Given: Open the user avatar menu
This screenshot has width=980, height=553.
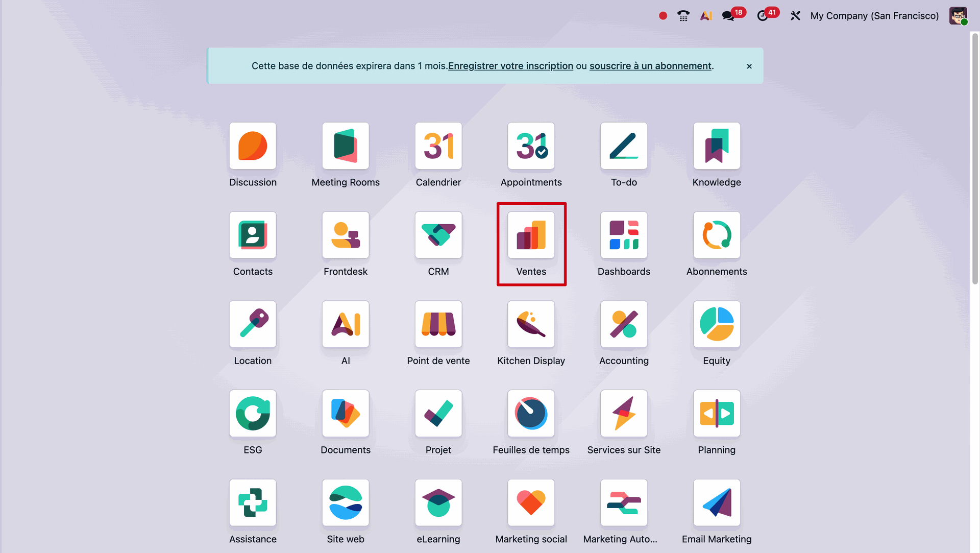Looking at the screenshot, I should point(958,16).
